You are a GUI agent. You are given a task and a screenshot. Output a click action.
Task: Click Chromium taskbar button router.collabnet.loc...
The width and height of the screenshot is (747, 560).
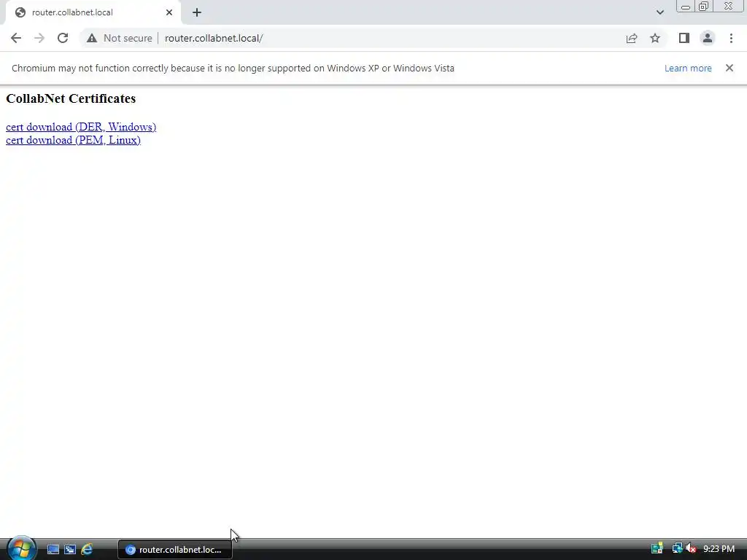pyautogui.click(x=175, y=550)
